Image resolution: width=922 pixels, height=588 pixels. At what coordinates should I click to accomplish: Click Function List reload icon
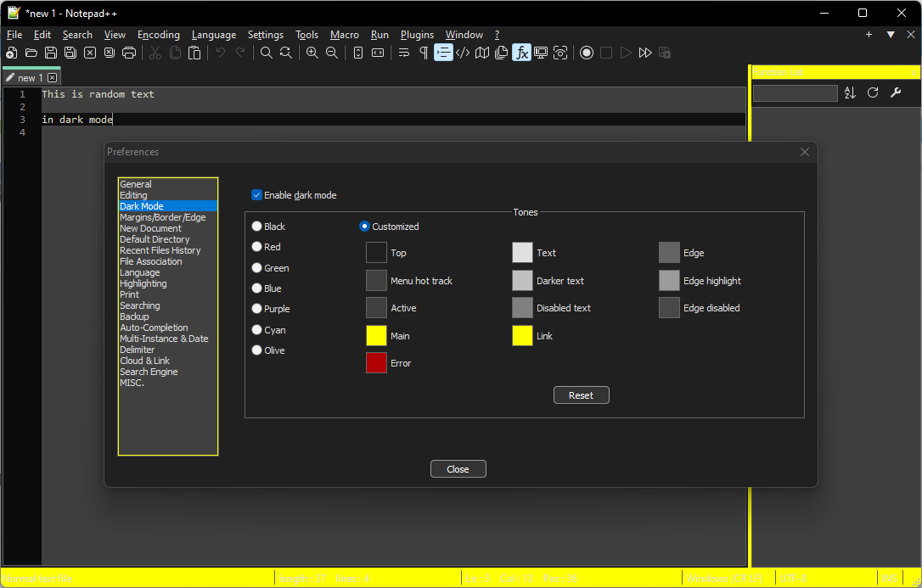tap(874, 92)
